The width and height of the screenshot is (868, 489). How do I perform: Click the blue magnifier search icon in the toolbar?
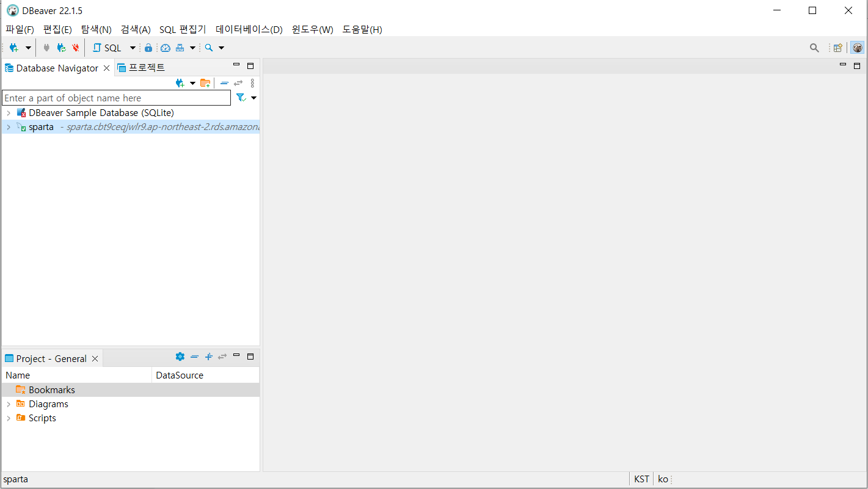point(209,48)
